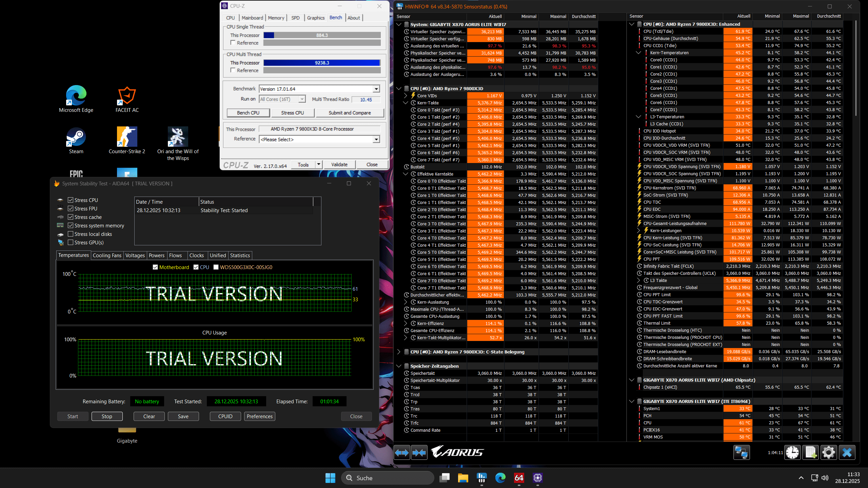Image resolution: width=868 pixels, height=488 pixels.
Task: Click the CPU Multi Thread score bar
Action: point(321,63)
